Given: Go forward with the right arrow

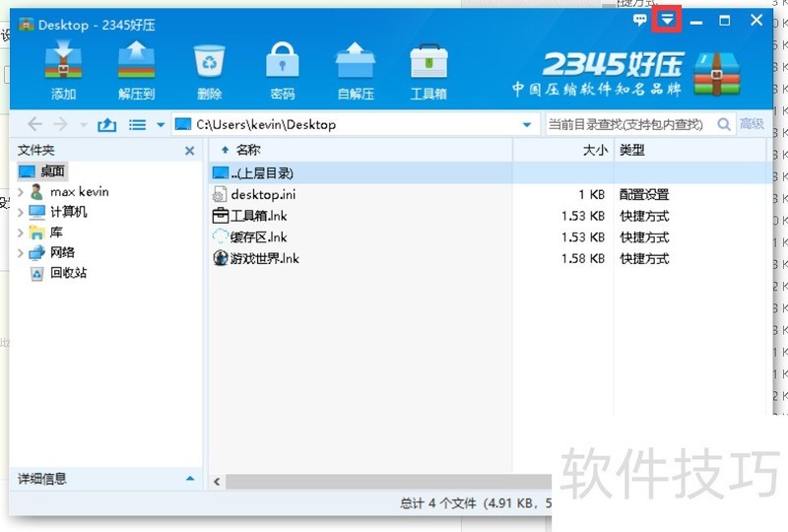Looking at the screenshot, I should [60, 124].
